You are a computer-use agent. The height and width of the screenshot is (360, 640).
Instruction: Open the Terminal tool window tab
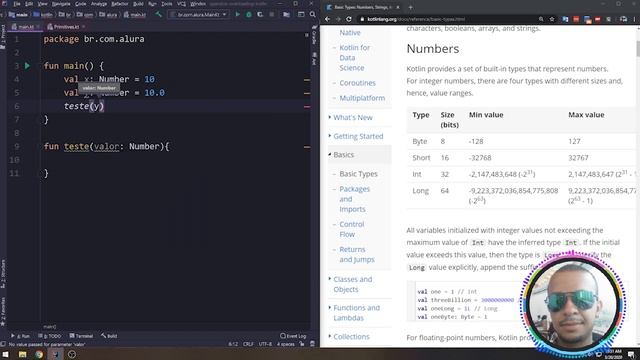pos(81,336)
